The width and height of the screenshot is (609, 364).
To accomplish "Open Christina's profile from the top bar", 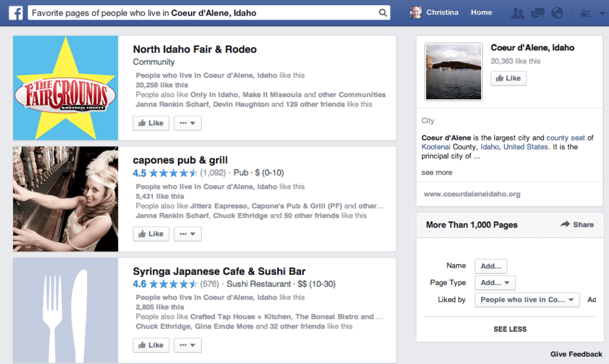I will (x=434, y=12).
